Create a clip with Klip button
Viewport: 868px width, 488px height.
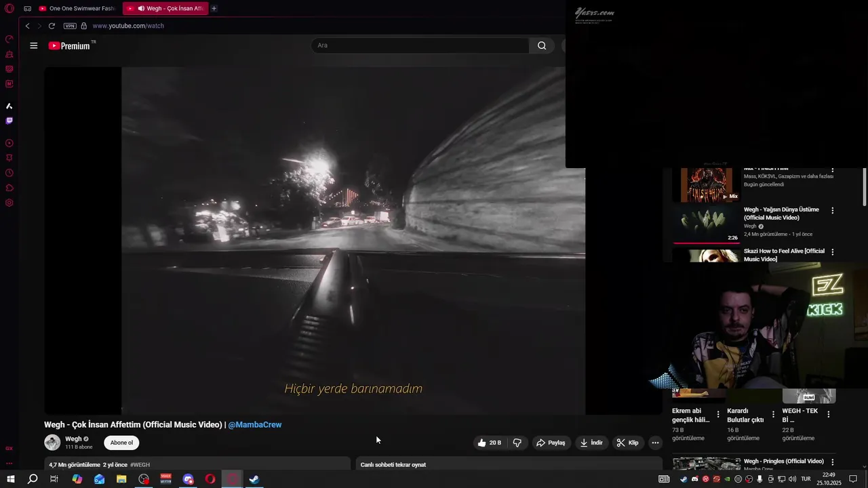click(627, 443)
